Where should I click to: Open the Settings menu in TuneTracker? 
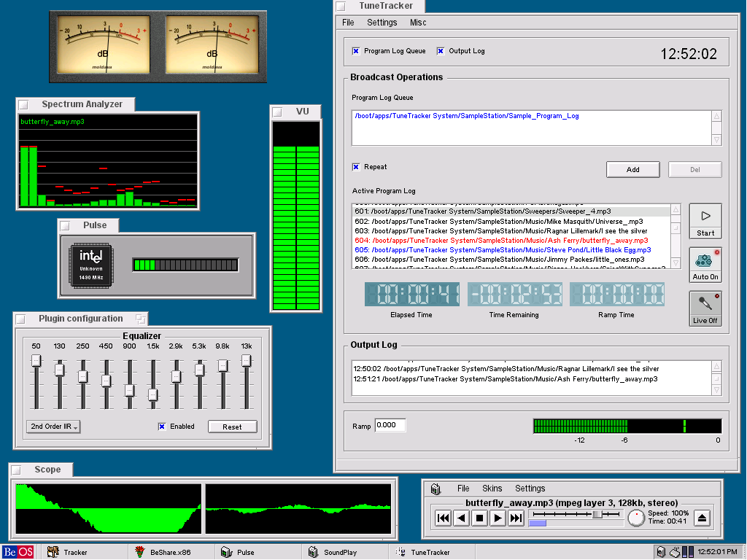382,23
